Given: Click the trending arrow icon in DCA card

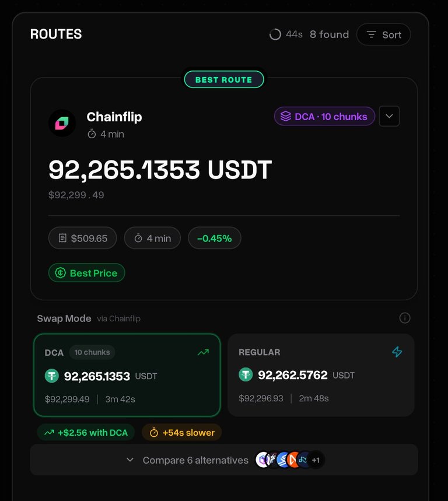Looking at the screenshot, I should click(203, 352).
